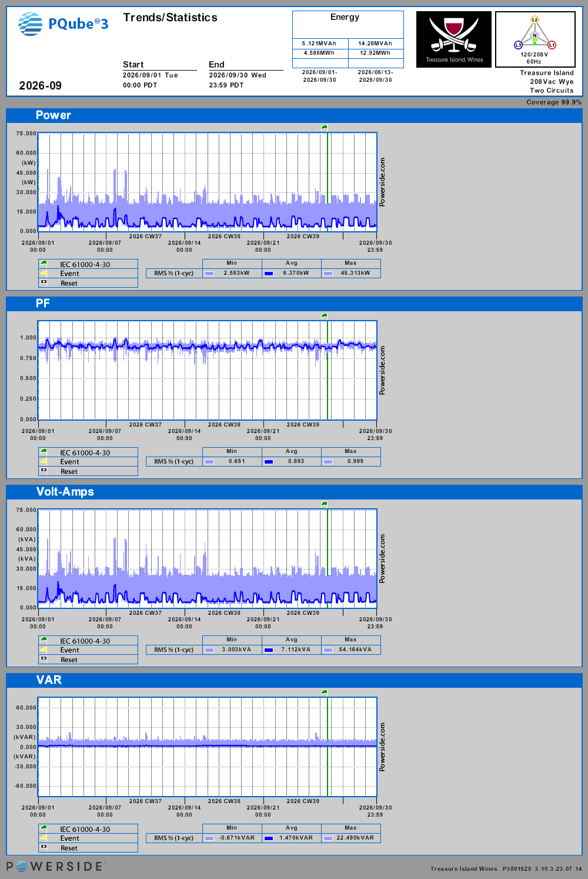Click IEC 61000-4-30 flag icon in VAR legend
The width and height of the screenshot is (588, 879).
point(44,828)
